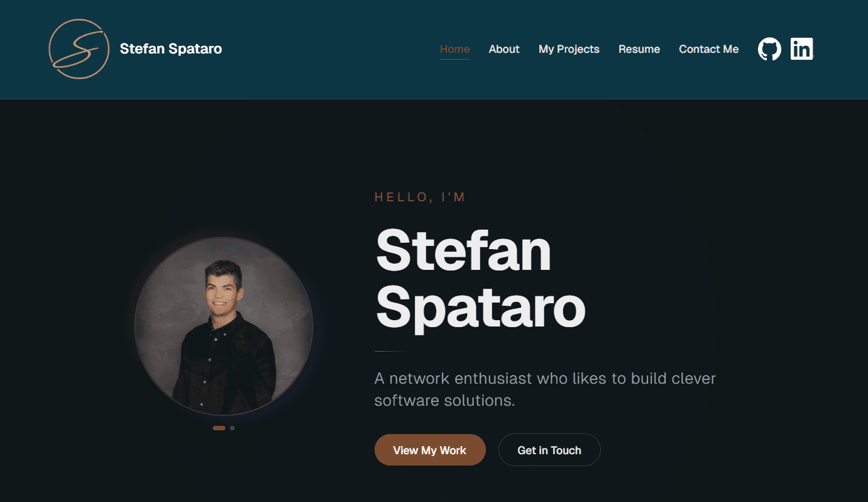Open the About page

(x=503, y=49)
